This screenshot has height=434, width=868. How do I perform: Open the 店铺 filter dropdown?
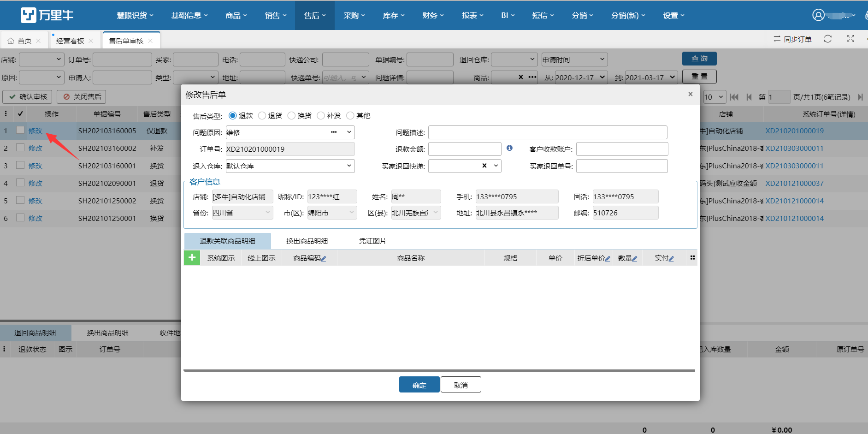click(x=41, y=59)
